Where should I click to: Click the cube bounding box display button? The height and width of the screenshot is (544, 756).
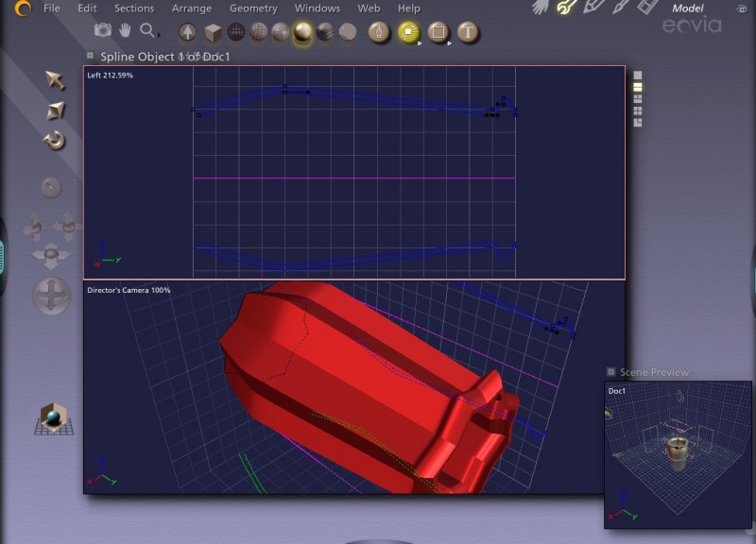214,33
